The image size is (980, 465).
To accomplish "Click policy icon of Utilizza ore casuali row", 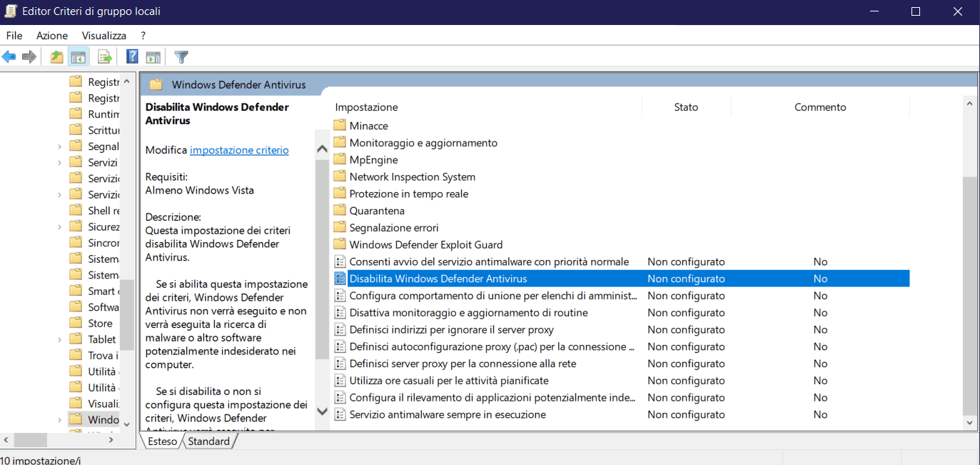I will click(x=340, y=381).
